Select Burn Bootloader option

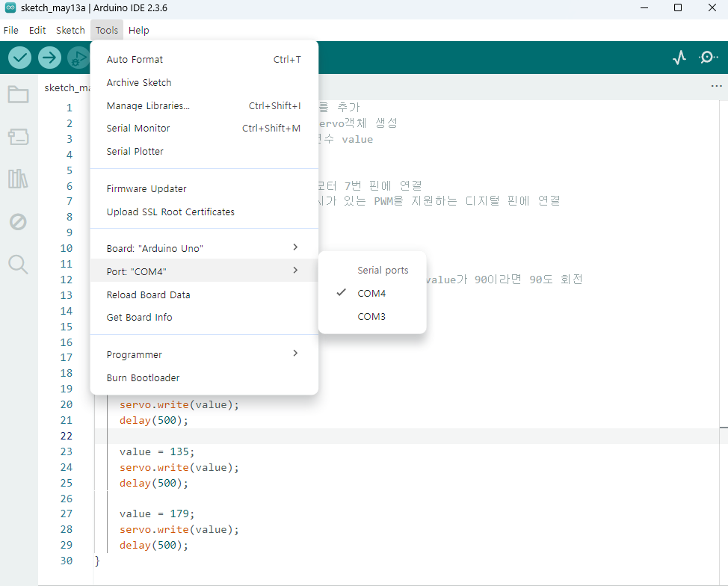coord(143,378)
